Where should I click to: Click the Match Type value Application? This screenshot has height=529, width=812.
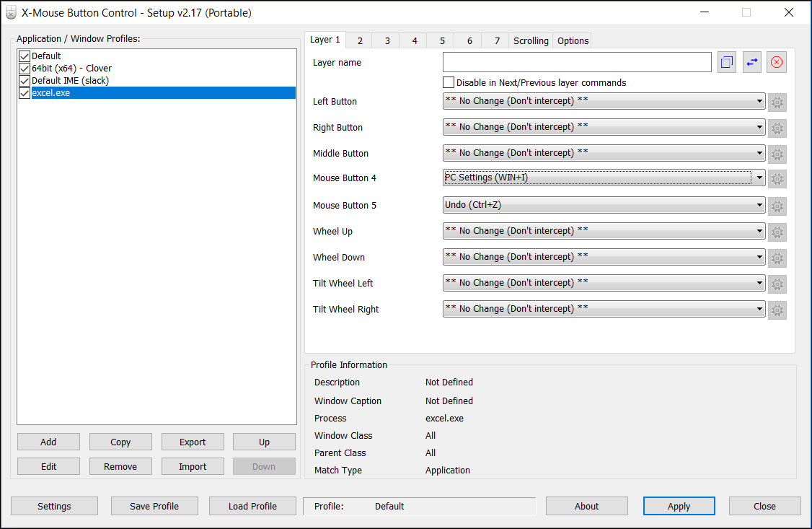(447, 470)
